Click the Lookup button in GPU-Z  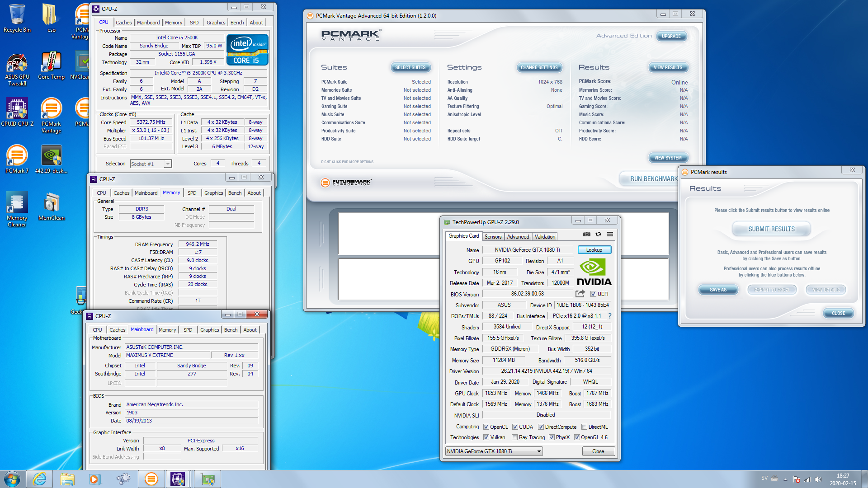tap(594, 250)
